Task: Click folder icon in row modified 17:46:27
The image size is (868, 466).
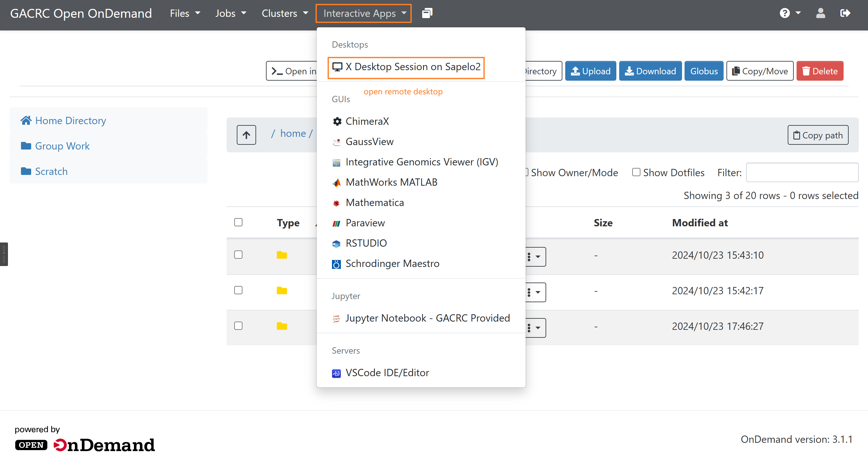Action: (282, 326)
